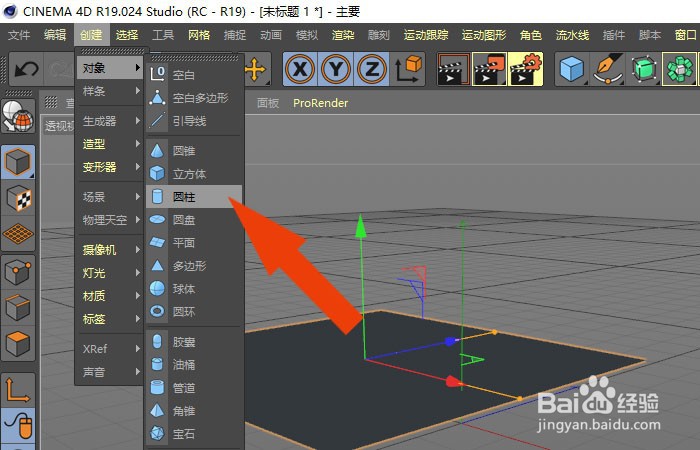Enable Texture mode checkered cube icon
The height and width of the screenshot is (450, 700).
(18, 198)
